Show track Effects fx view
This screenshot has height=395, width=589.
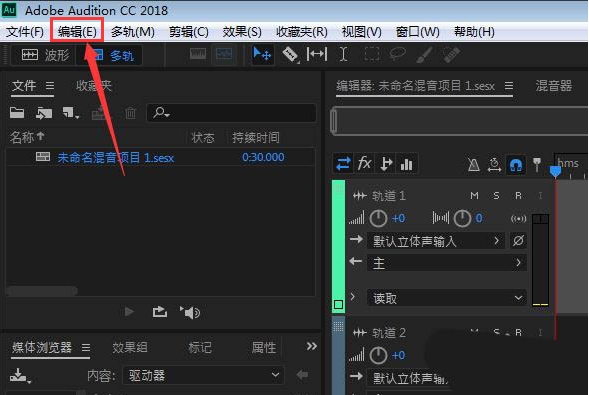point(364,164)
